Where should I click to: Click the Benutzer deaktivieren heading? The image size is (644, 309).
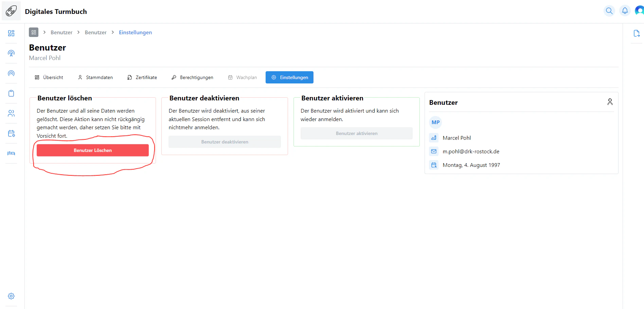[204, 98]
